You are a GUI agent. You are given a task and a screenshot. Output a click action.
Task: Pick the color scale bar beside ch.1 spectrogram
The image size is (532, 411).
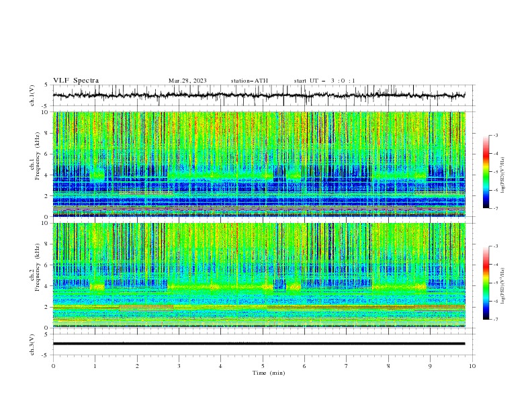pyautogui.click(x=486, y=172)
